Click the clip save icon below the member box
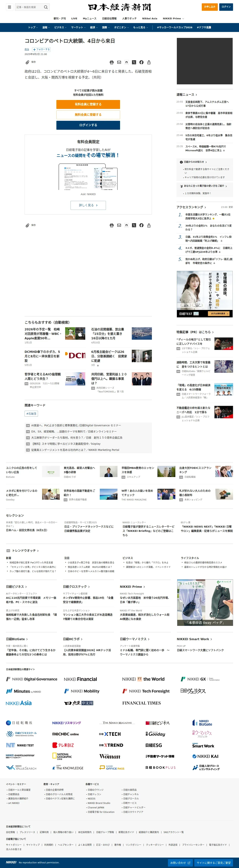 (27, 225)
